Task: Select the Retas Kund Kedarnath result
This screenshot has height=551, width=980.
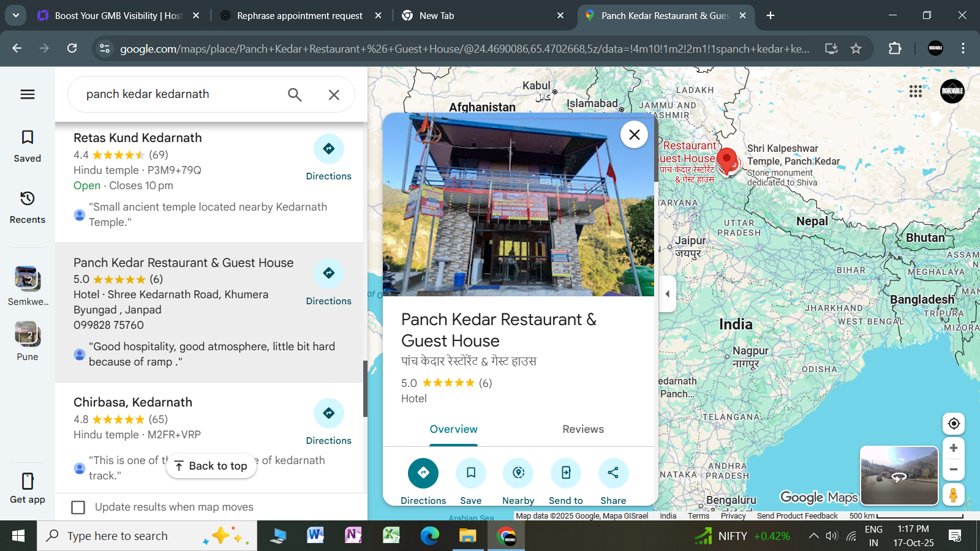Action: pos(138,138)
